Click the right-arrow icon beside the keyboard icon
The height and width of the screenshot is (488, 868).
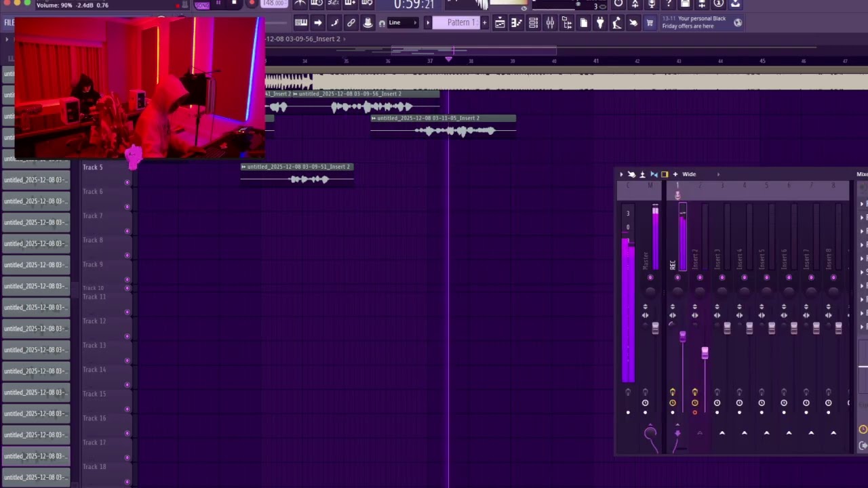[317, 22]
